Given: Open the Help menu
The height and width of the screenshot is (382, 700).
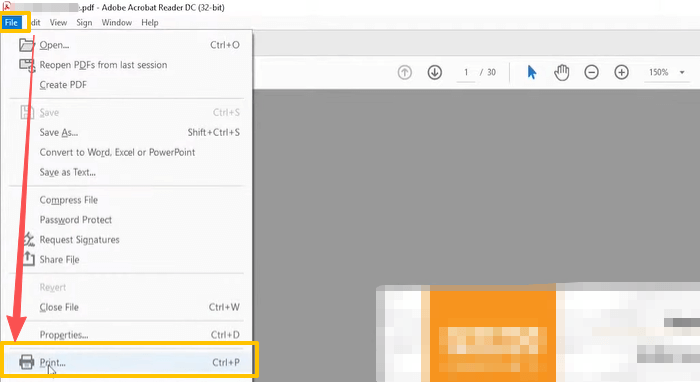Looking at the screenshot, I should click(x=150, y=23).
